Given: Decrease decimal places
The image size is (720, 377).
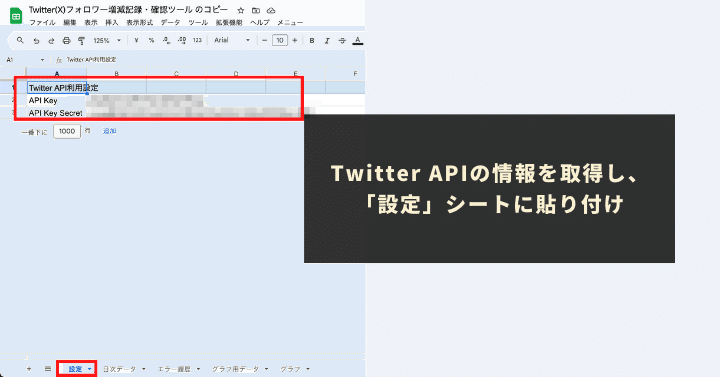Looking at the screenshot, I should (166, 40).
